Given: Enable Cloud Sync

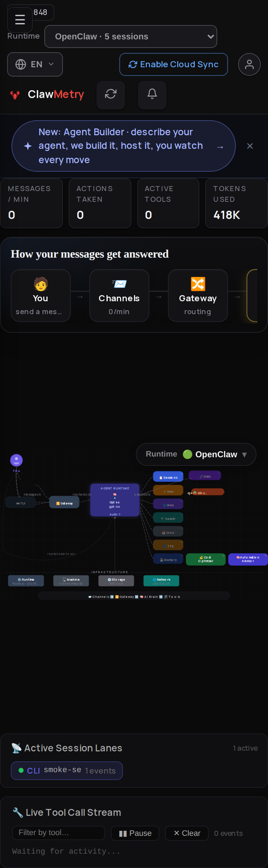Looking at the screenshot, I should pyautogui.click(x=174, y=64).
